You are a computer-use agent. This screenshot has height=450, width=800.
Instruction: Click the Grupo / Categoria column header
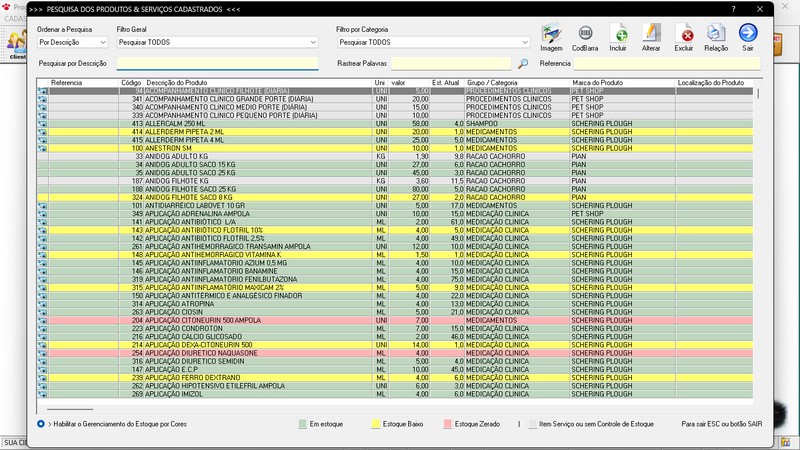point(491,82)
